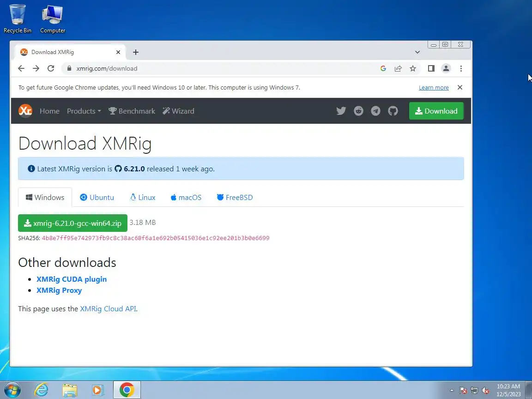Expand Chrome tab search chevron
532x399 pixels.
tap(417, 52)
